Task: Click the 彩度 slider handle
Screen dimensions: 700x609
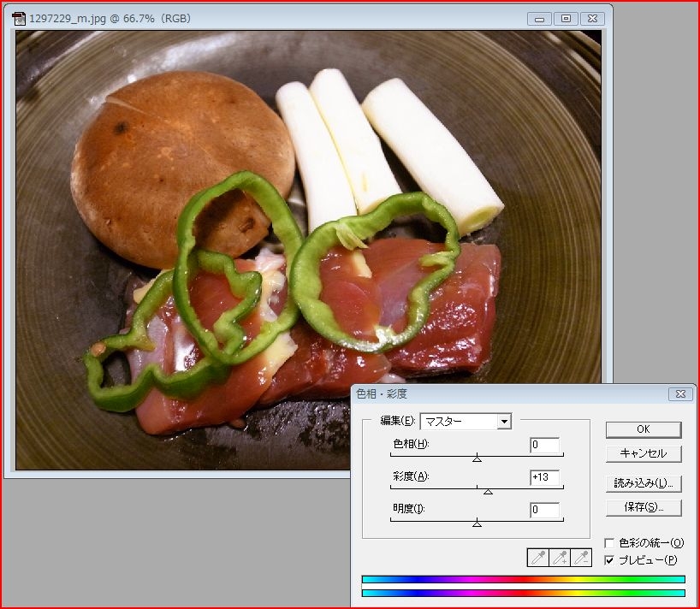Action: point(488,491)
